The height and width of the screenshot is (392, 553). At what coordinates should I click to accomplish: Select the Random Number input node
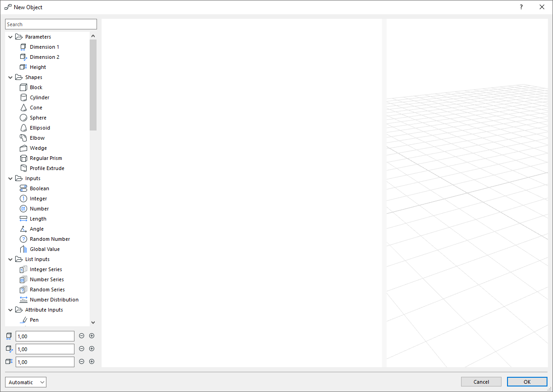[x=50, y=239]
